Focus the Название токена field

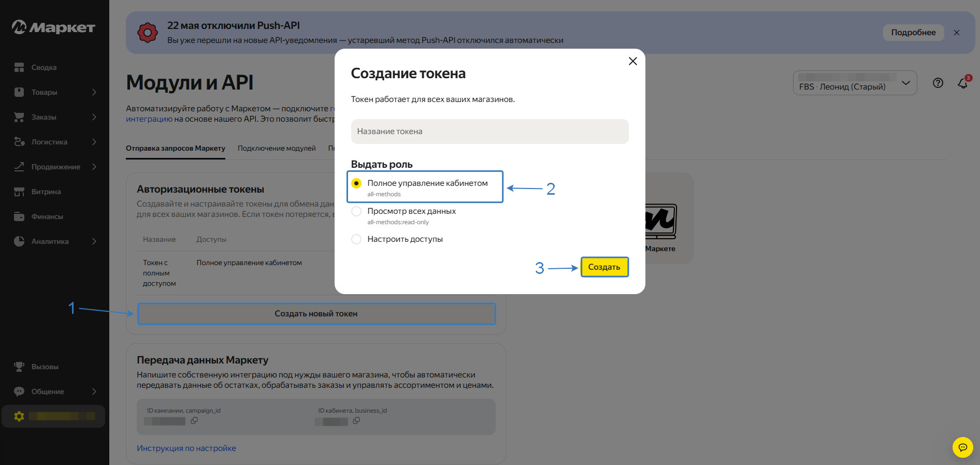coord(490,132)
